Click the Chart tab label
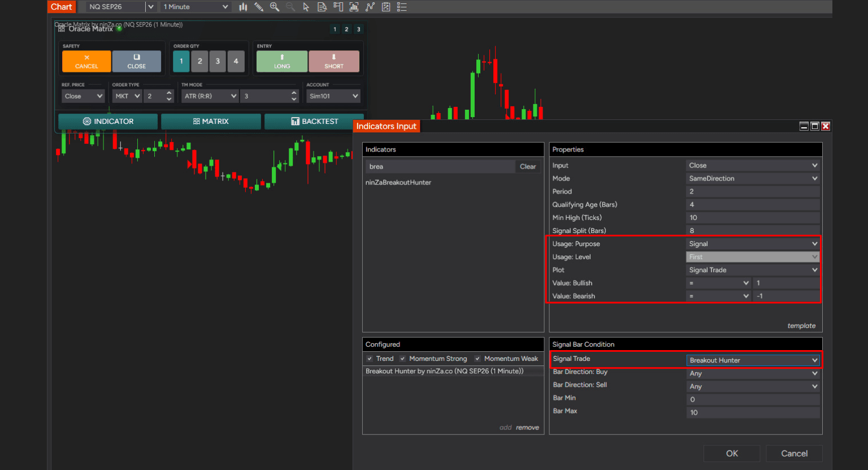Screen dimensions: 868x470 (x=62, y=7)
